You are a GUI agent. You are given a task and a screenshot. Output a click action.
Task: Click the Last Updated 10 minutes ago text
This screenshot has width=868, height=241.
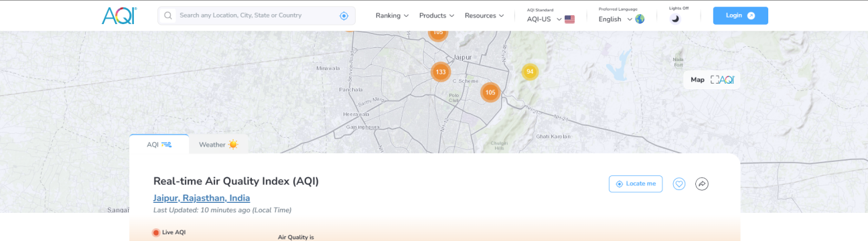pos(222,210)
